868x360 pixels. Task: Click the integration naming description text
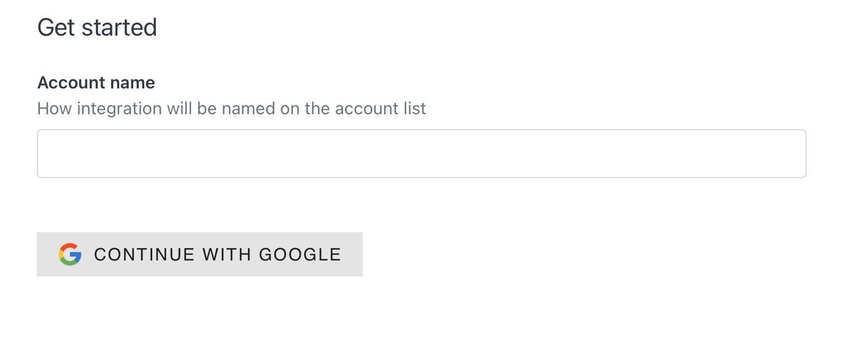(231, 109)
